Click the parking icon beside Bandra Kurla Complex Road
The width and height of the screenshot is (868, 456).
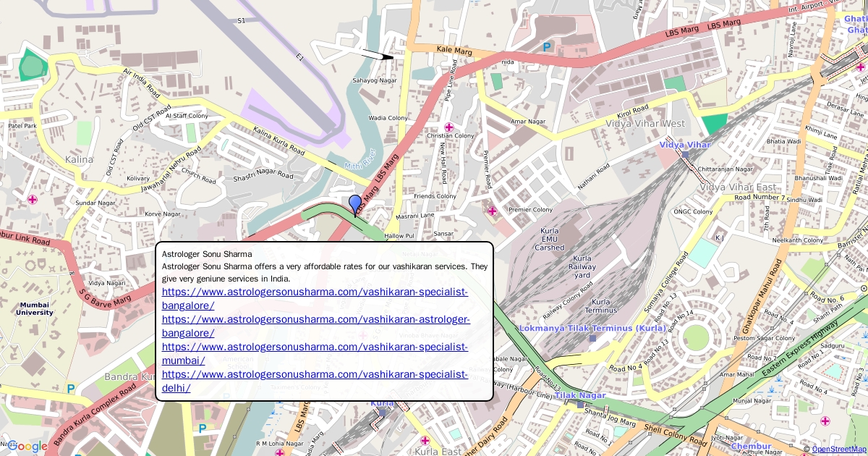tap(71, 389)
